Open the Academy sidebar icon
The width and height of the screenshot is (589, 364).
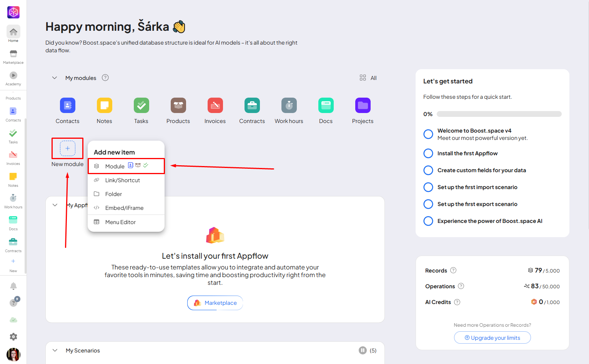pos(13,76)
